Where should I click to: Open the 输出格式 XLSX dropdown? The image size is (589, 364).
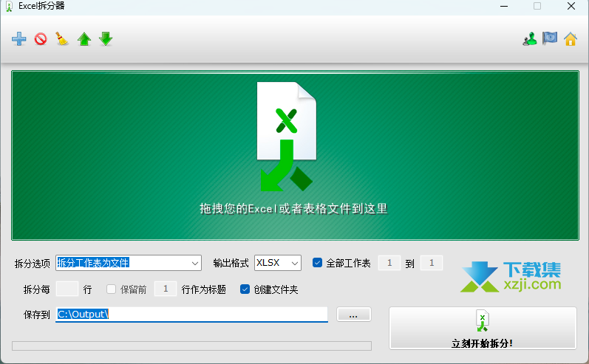pos(278,263)
